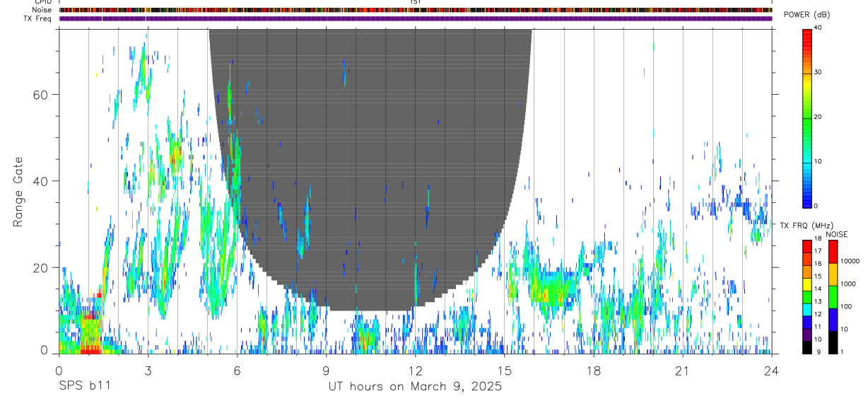Click the yellow 14–15 MHz segment of TX FRQ bar

(x=807, y=284)
